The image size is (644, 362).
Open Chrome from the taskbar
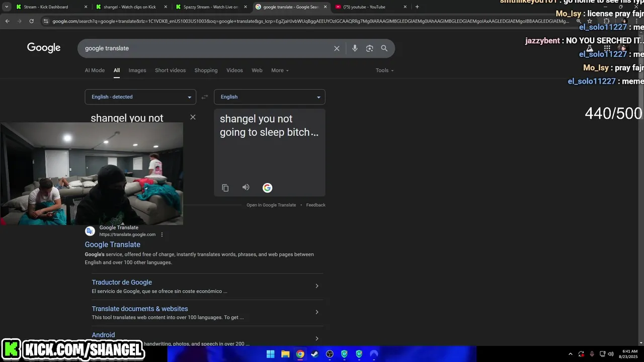click(300, 354)
